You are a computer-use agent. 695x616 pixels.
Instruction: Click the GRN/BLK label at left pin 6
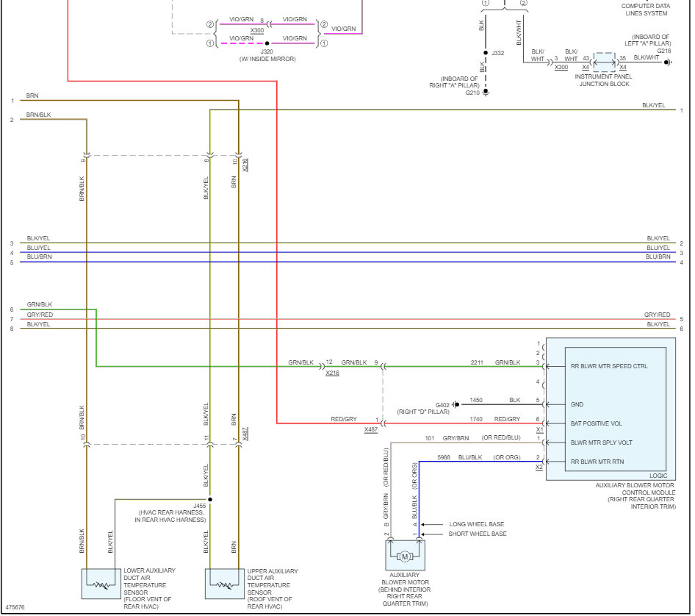pyautogui.click(x=40, y=304)
